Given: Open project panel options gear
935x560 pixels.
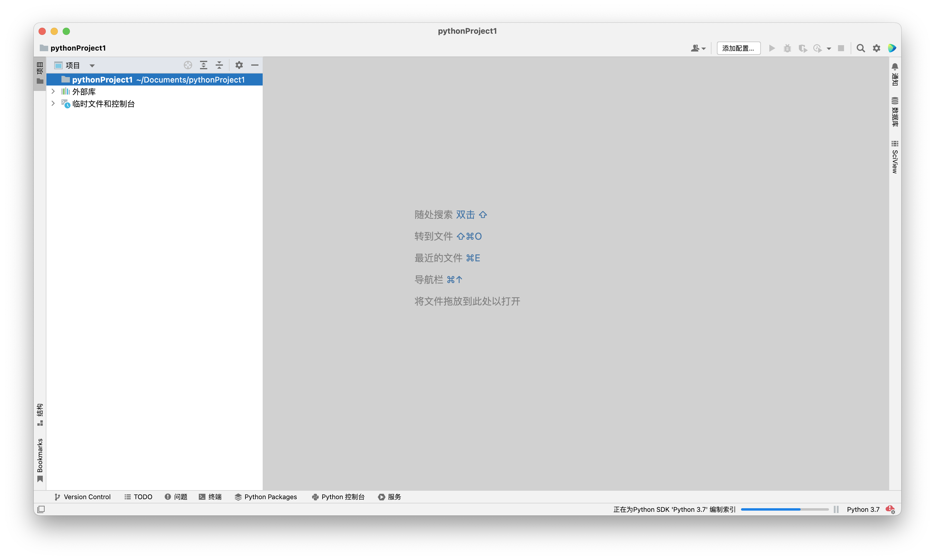Looking at the screenshot, I should (239, 65).
